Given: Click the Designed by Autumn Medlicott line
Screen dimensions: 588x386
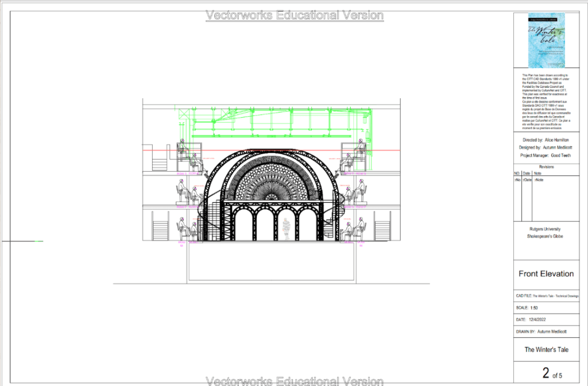Looking at the screenshot, I should (546, 148).
